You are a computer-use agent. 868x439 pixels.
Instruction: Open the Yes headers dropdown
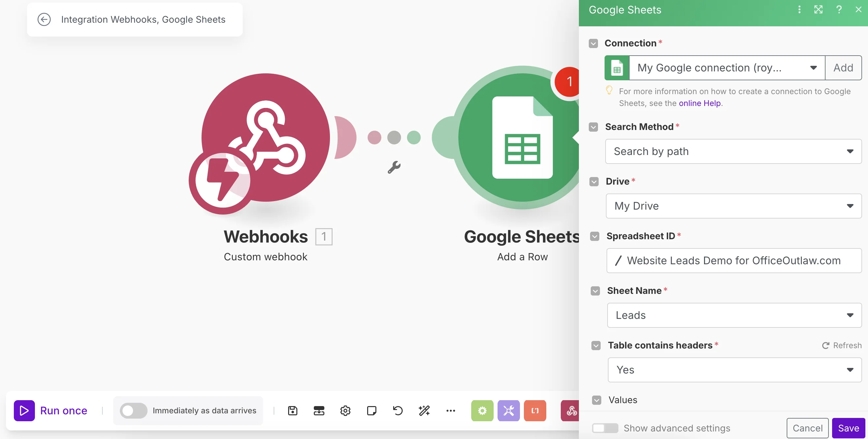click(x=735, y=370)
